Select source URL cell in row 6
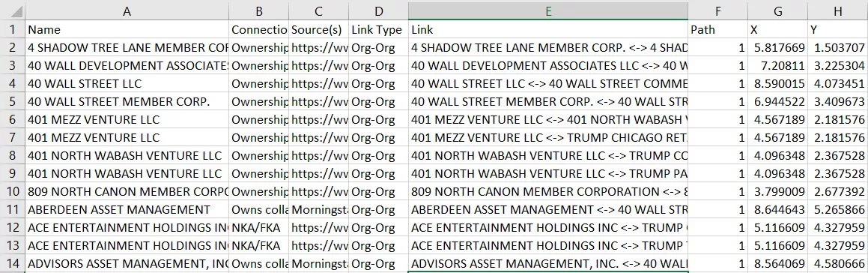This screenshot has height=273, width=868. [319, 119]
